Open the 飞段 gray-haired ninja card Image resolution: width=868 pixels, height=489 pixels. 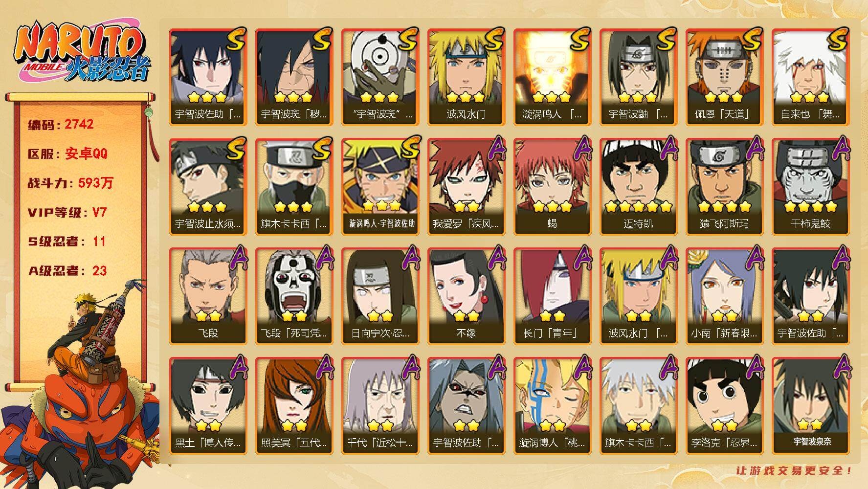click(208, 296)
